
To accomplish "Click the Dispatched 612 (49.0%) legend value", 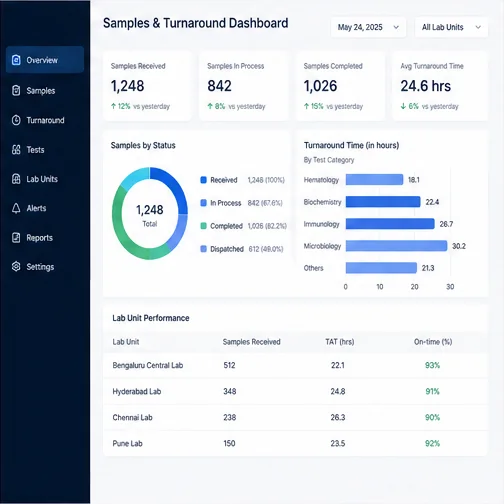I will tap(266, 249).
